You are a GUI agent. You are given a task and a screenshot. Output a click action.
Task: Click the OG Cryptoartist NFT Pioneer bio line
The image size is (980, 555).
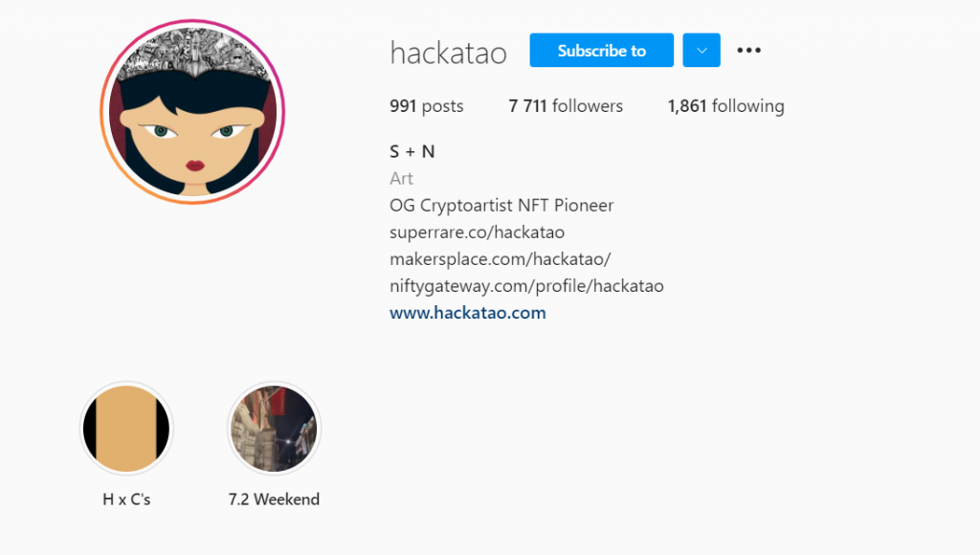501,206
